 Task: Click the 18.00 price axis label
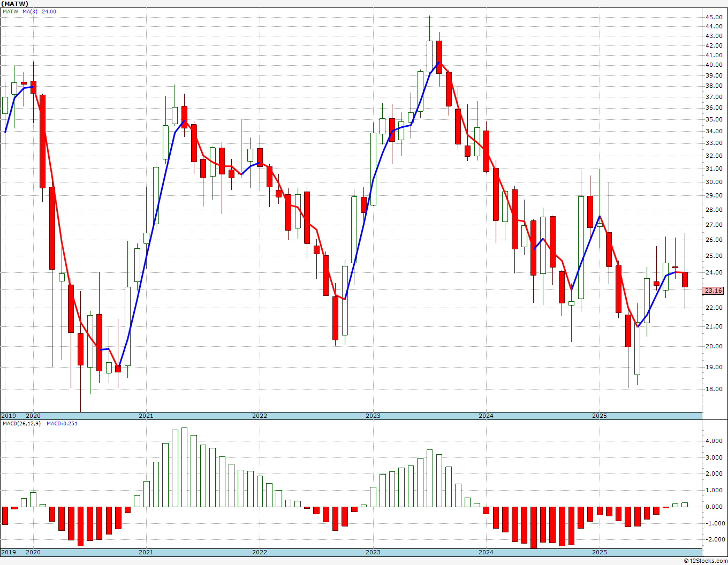pyautogui.click(x=713, y=389)
